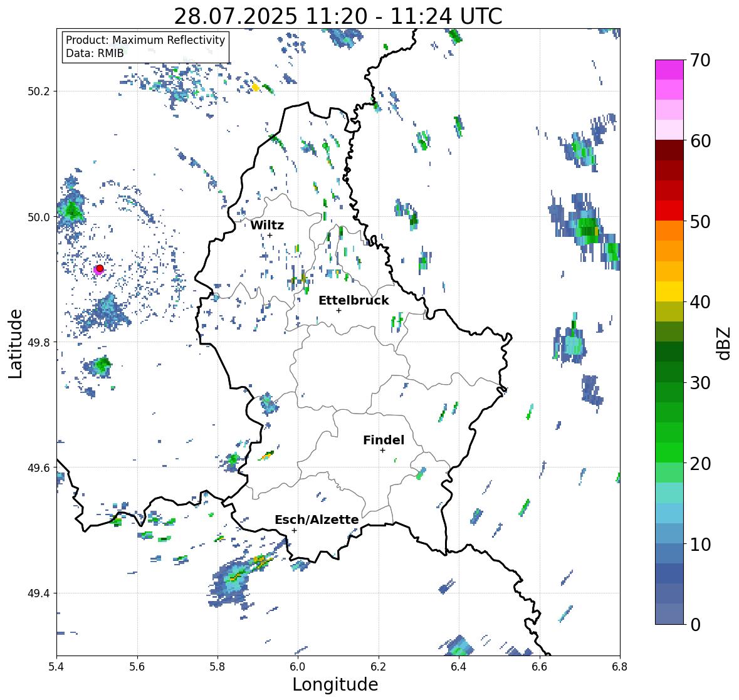
Task: Click the 6.0 longitude tick label
Action: point(298,667)
